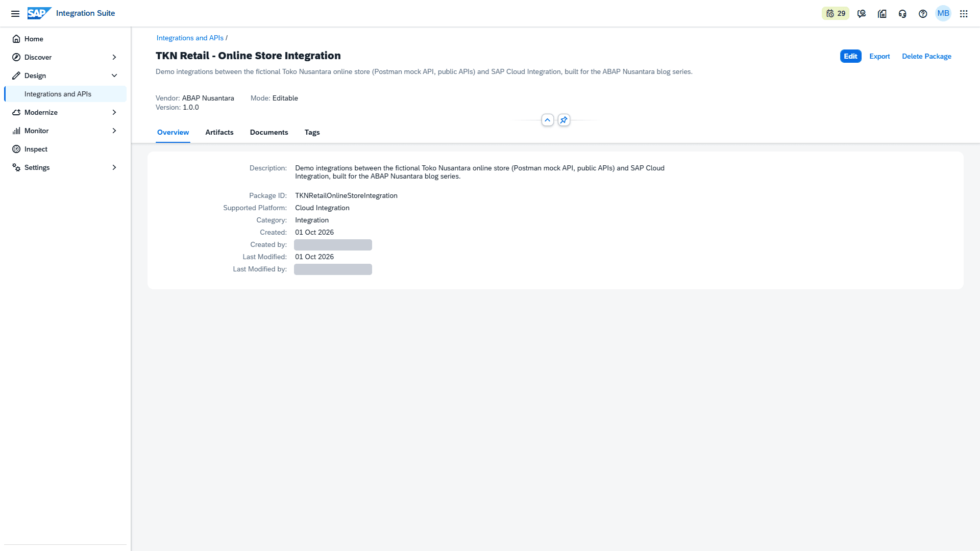Click the Integration Suite title text
The width and height of the screenshot is (980, 551).
click(x=85, y=13)
